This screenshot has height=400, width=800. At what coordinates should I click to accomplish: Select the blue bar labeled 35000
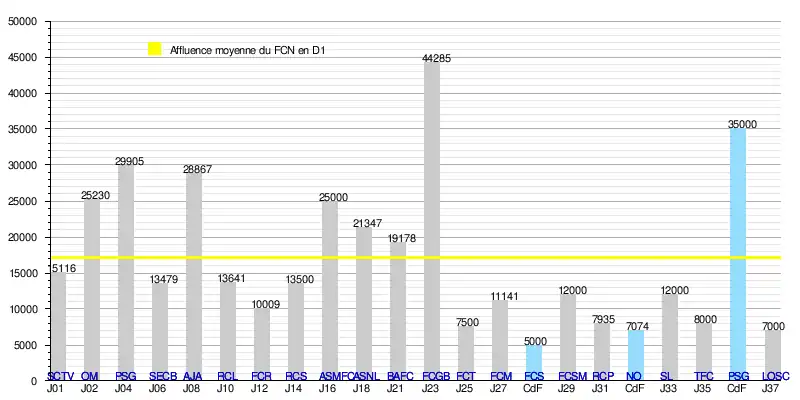tap(737, 200)
